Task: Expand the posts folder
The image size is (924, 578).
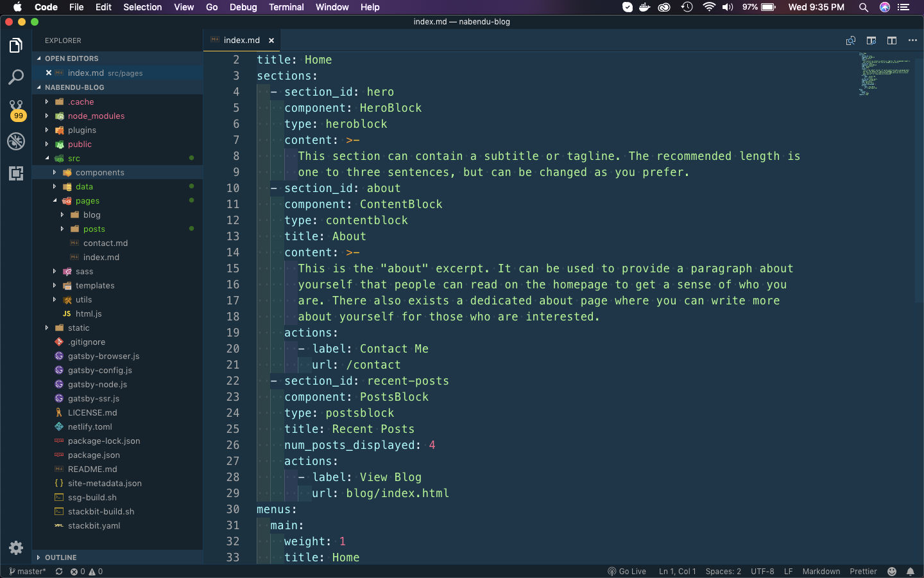Action: coord(117,229)
